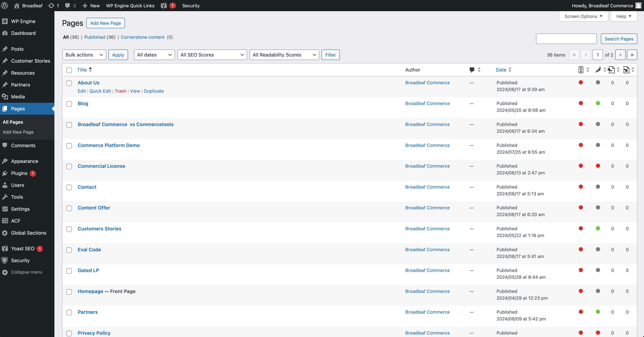
Task: Click the ACF icon in sidebar
Action: (x=5, y=221)
